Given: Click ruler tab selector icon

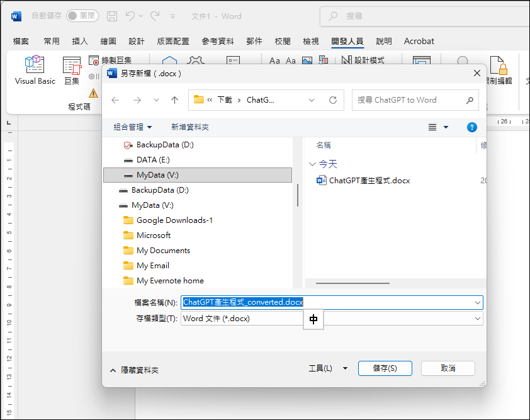Looking at the screenshot, I should 9,122.
